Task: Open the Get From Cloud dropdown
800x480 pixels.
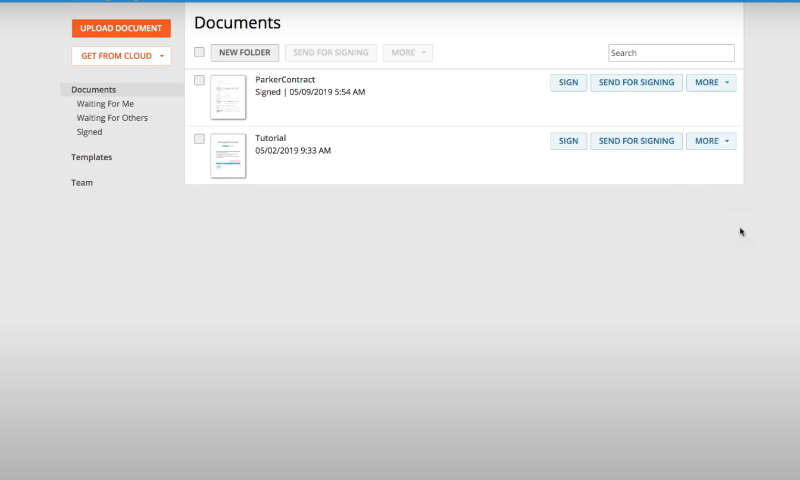Action: 121,56
